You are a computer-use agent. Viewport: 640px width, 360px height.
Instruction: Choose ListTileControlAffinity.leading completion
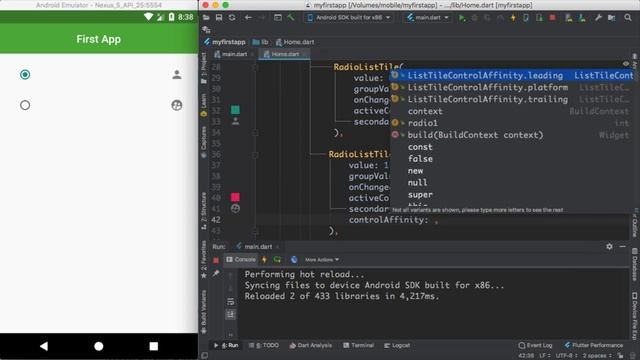pyautogui.click(x=512, y=75)
